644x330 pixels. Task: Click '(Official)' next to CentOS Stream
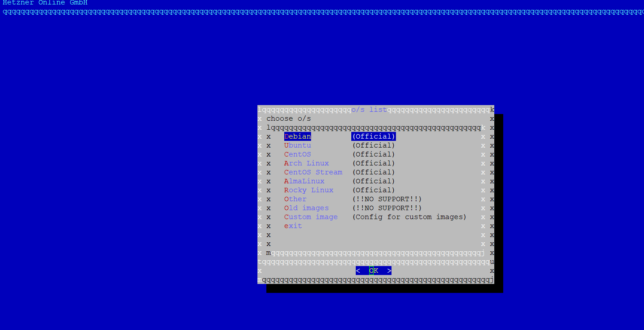tap(374, 172)
